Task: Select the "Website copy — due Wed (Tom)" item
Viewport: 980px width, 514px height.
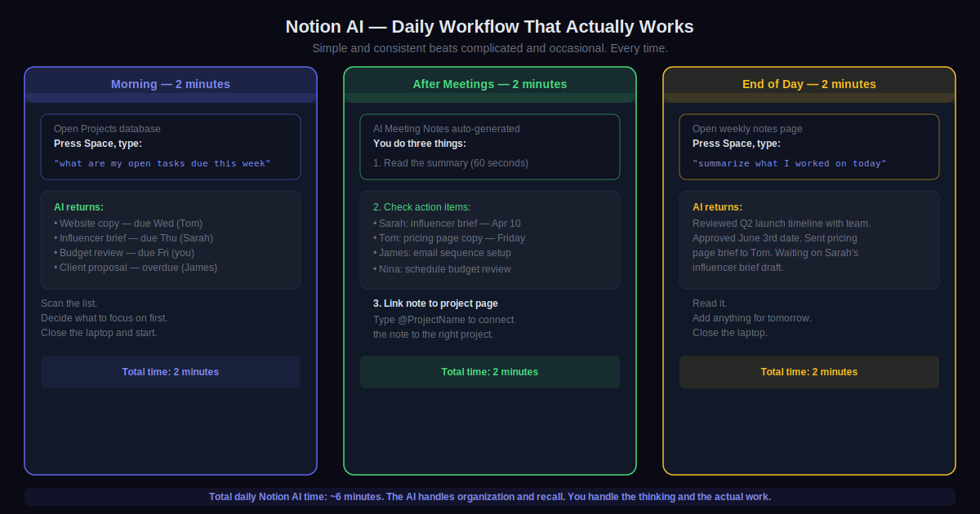Action: pyautogui.click(x=128, y=223)
